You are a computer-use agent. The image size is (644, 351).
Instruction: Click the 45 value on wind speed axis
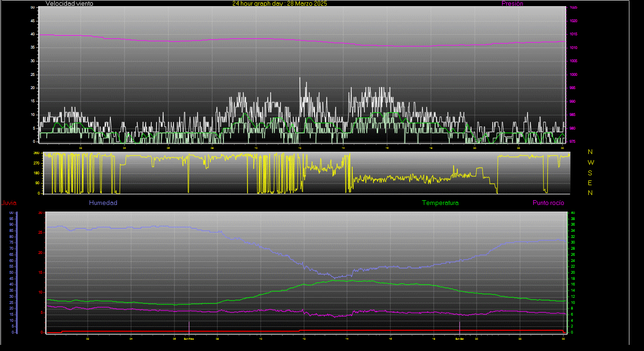click(33, 21)
